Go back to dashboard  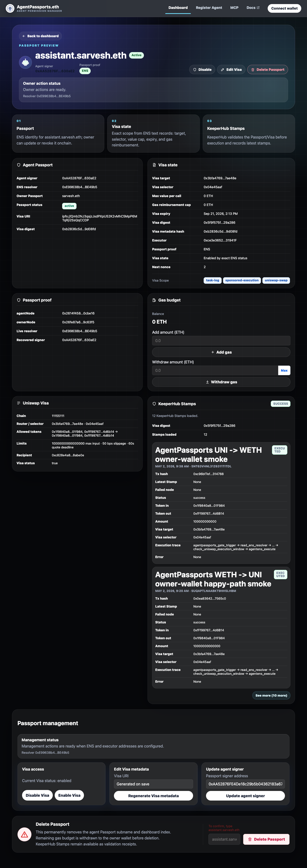tap(40, 36)
